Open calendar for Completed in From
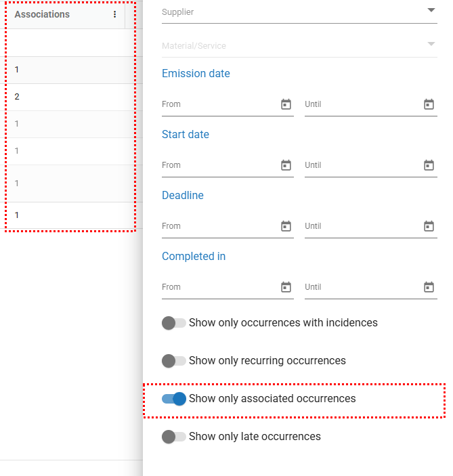The image size is (453, 476). tap(286, 287)
